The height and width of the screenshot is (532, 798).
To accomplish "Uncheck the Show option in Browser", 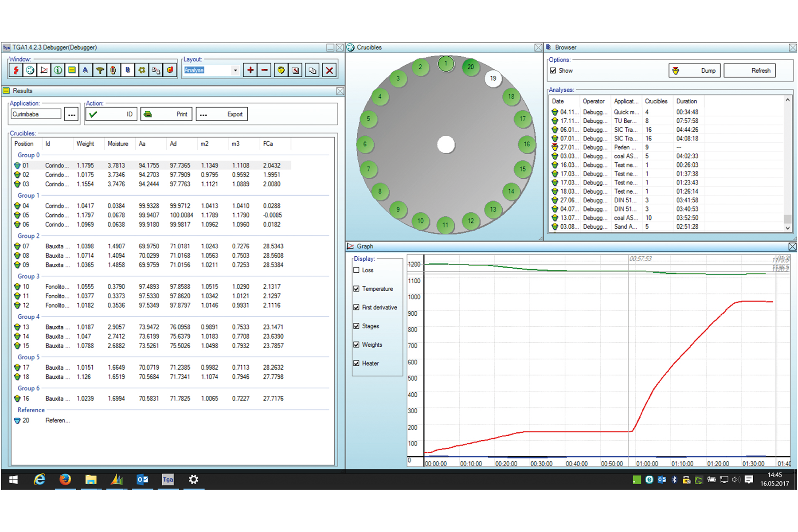I will point(553,70).
